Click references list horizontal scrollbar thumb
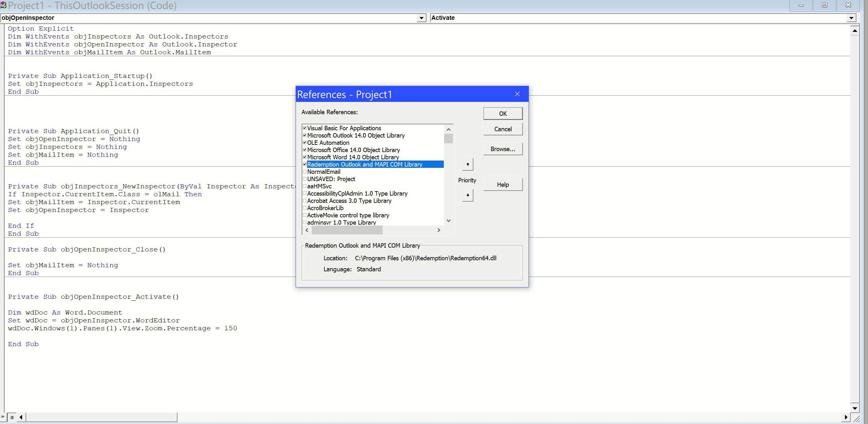 click(347, 230)
